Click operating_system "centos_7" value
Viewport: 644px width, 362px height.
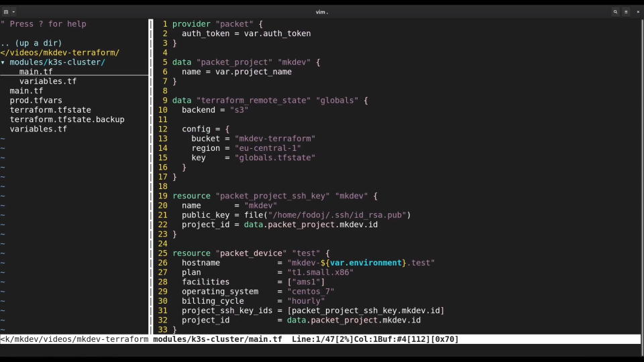point(311,292)
